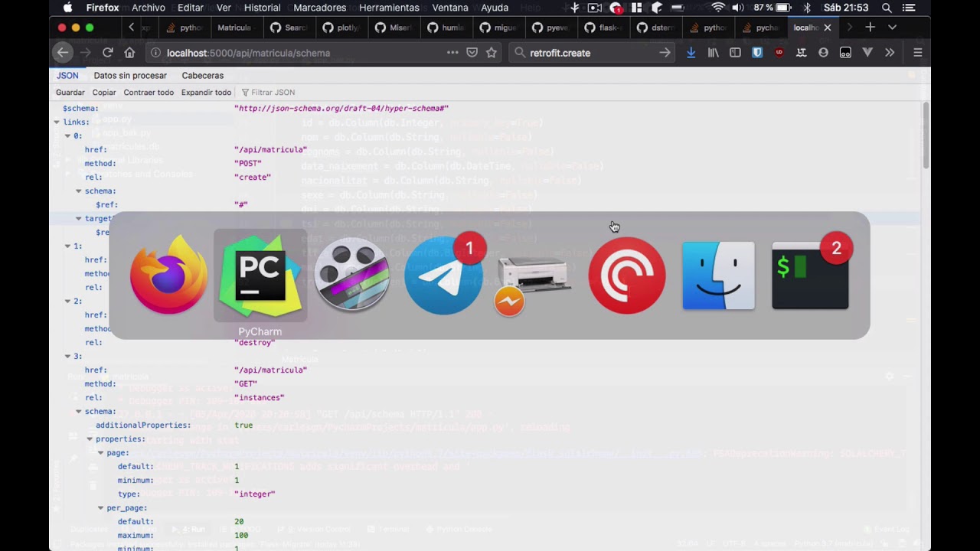
Task: Open the Historial menu
Action: pos(262,8)
